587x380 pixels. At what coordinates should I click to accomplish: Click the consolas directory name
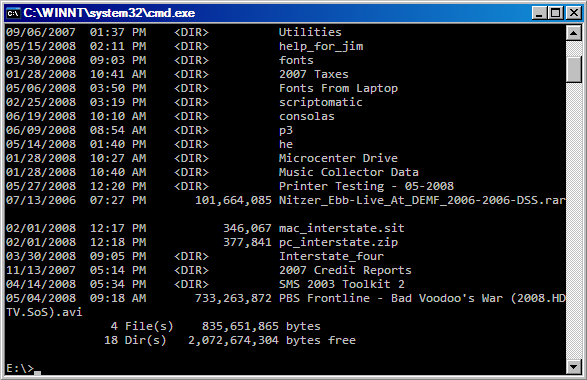point(307,116)
